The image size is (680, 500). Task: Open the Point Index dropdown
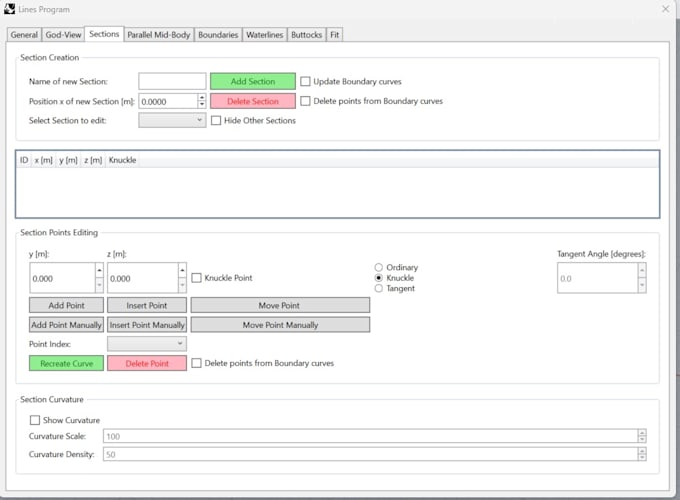(x=147, y=344)
